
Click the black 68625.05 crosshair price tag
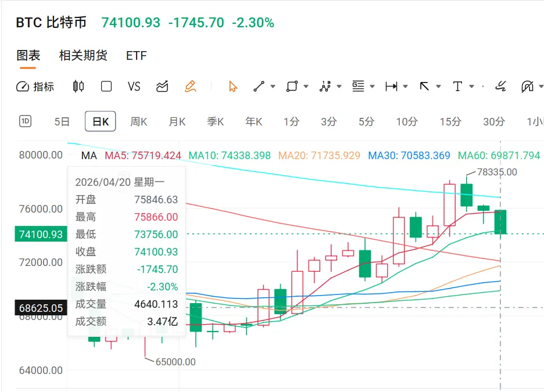point(41,308)
